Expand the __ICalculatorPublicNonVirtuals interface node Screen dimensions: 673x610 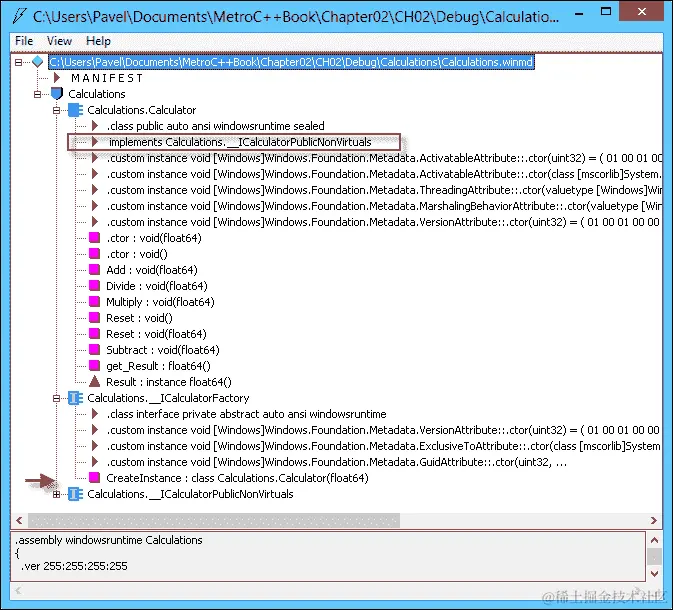point(56,495)
